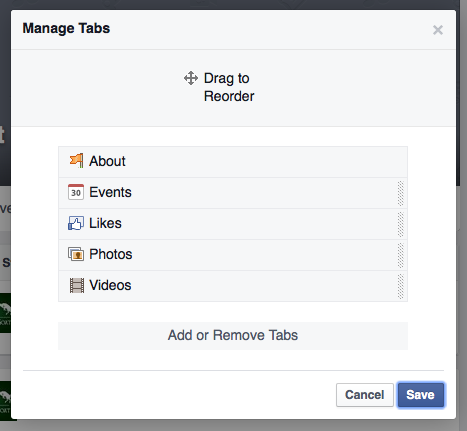Click the Drag to Reorder text
This screenshot has height=431, width=467.
pos(229,87)
